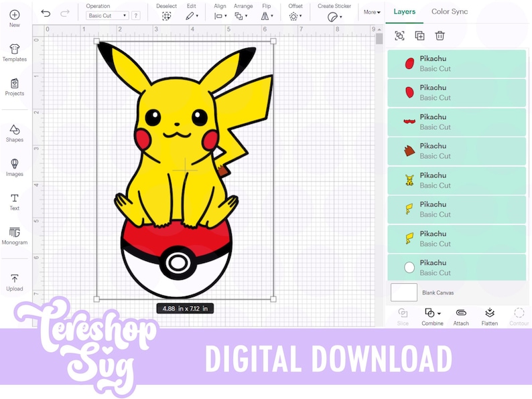Click the bottom-right resize handle
This screenshot has width=532, height=399.
pos(273,299)
